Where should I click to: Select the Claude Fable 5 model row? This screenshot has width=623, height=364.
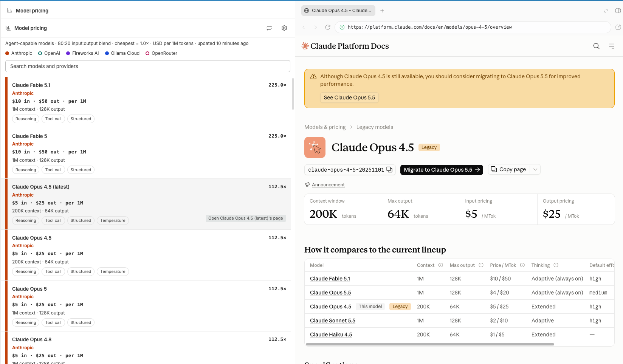pyautogui.click(x=148, y=153)
